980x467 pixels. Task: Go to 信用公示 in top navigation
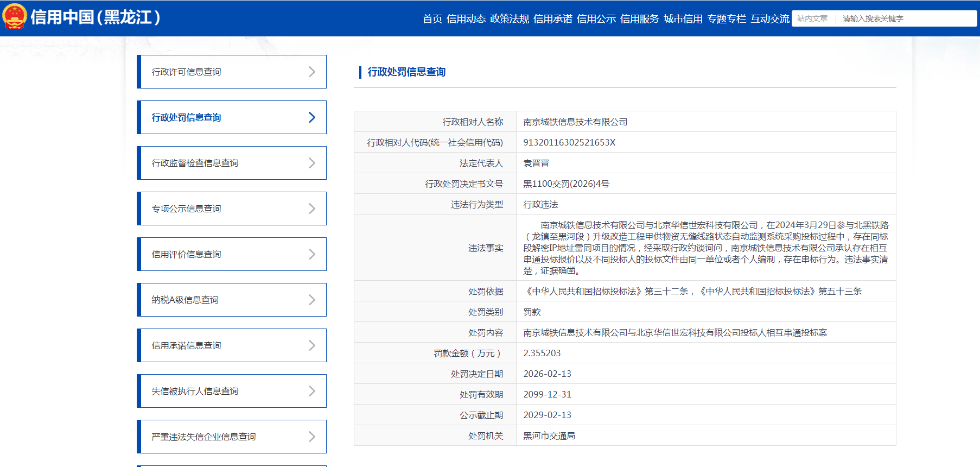click(596, 19)
